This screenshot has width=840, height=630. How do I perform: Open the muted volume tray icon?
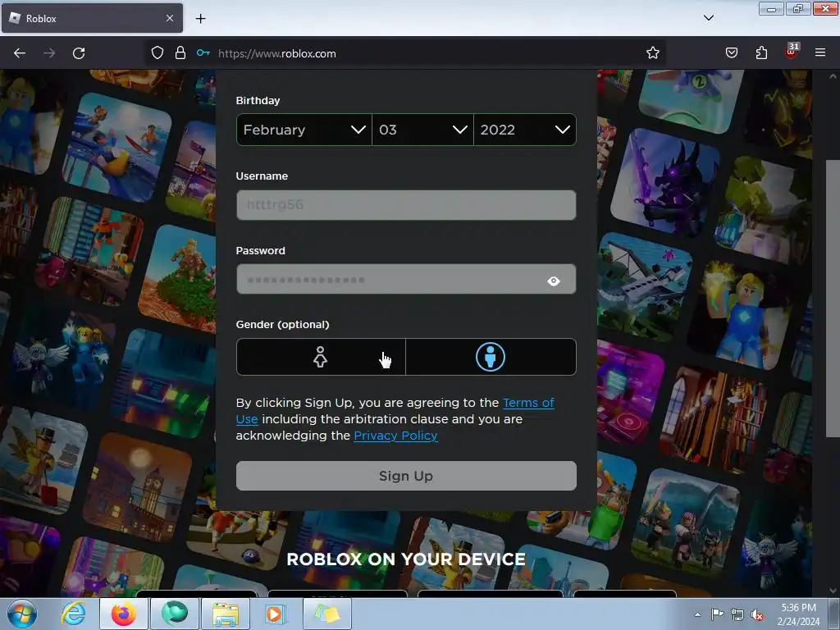(757, 615)
